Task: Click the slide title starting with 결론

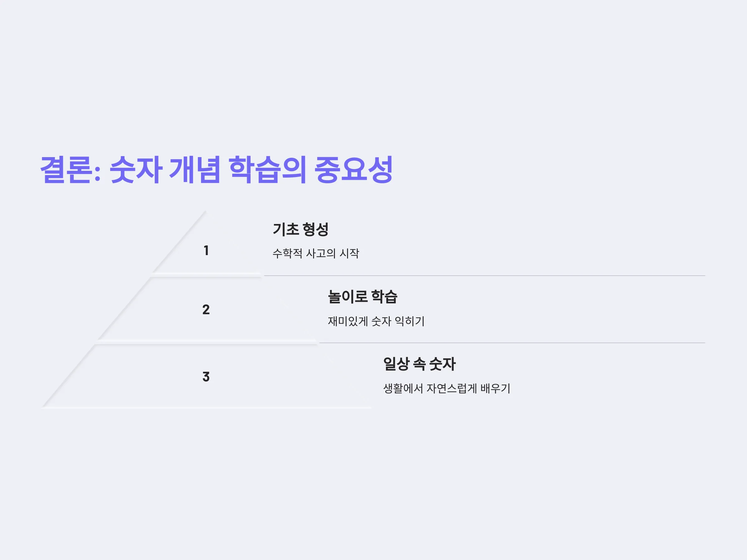Action: click(216, 170)
